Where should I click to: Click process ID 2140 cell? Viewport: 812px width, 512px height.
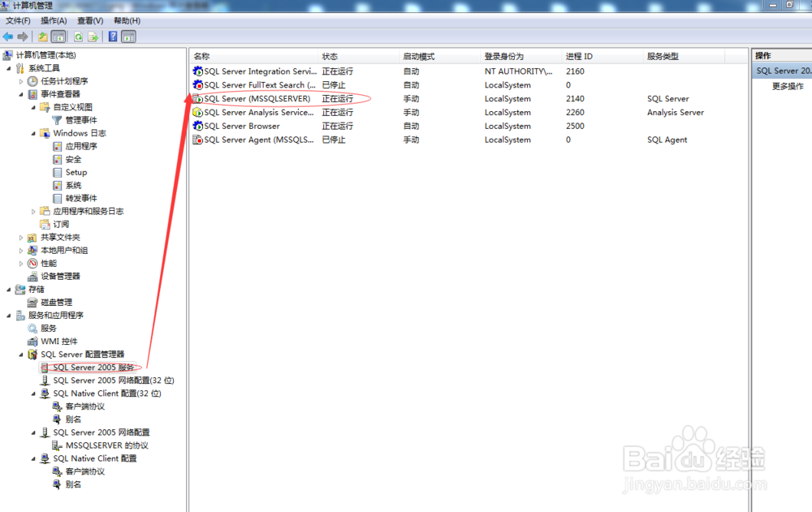point(575,98)
